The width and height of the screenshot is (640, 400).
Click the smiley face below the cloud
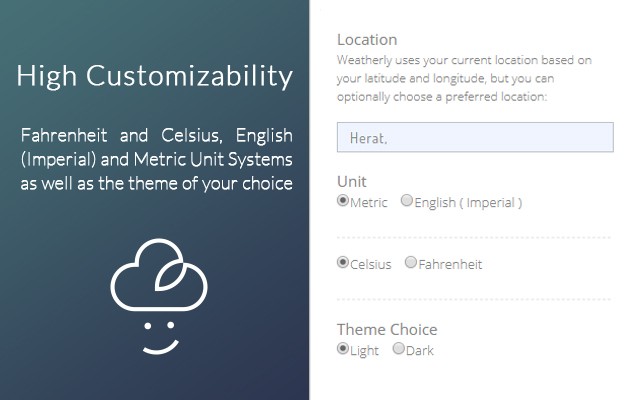click(160, 338)
